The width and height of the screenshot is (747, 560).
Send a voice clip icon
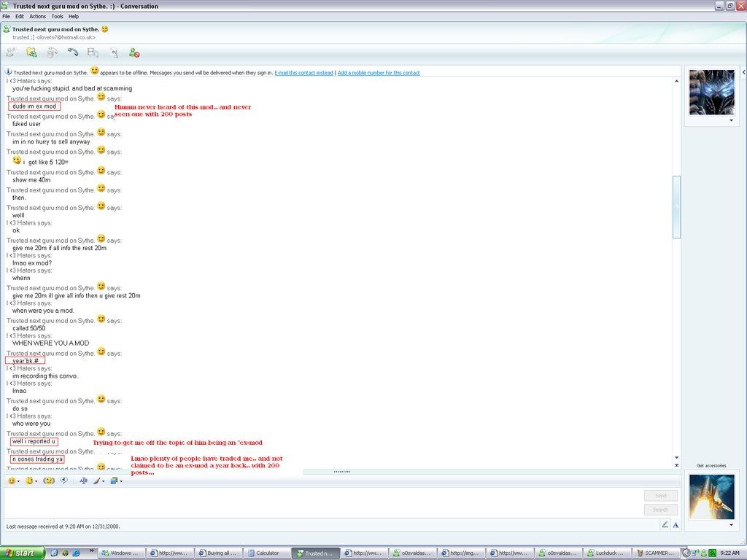64,481
